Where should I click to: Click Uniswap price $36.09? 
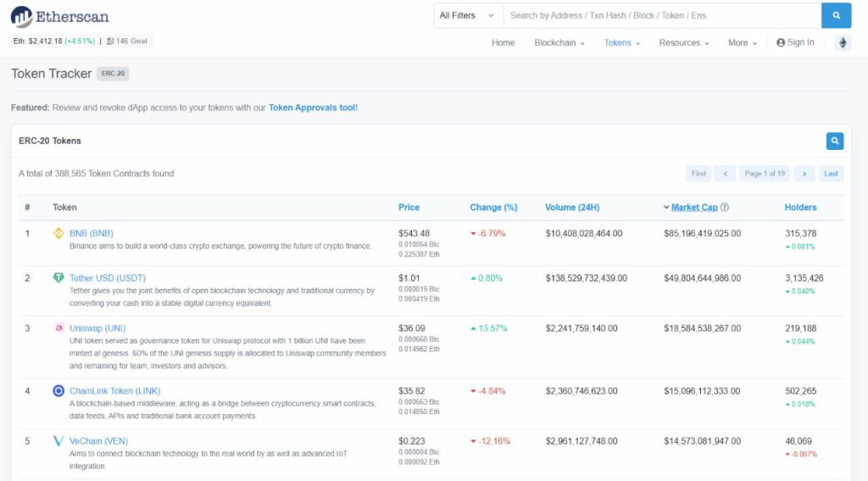pyautogui.click(x=412, y=329)
